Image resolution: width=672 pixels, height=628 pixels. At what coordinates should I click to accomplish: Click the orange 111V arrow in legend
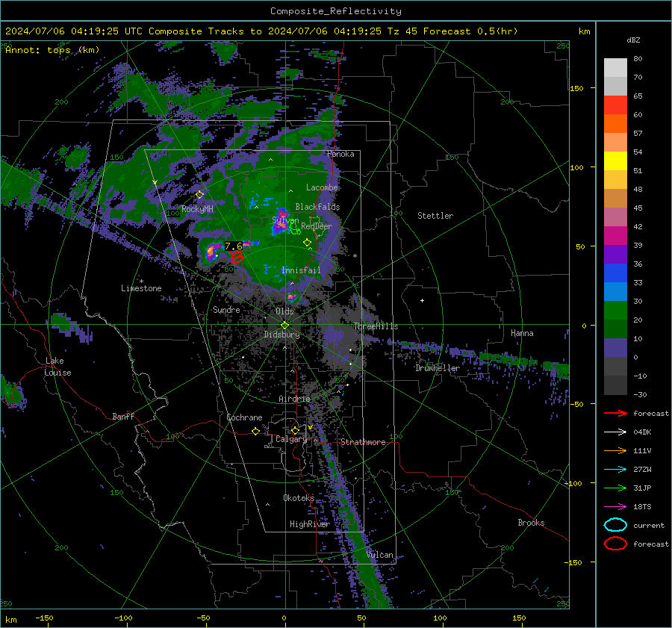[615, 450]
